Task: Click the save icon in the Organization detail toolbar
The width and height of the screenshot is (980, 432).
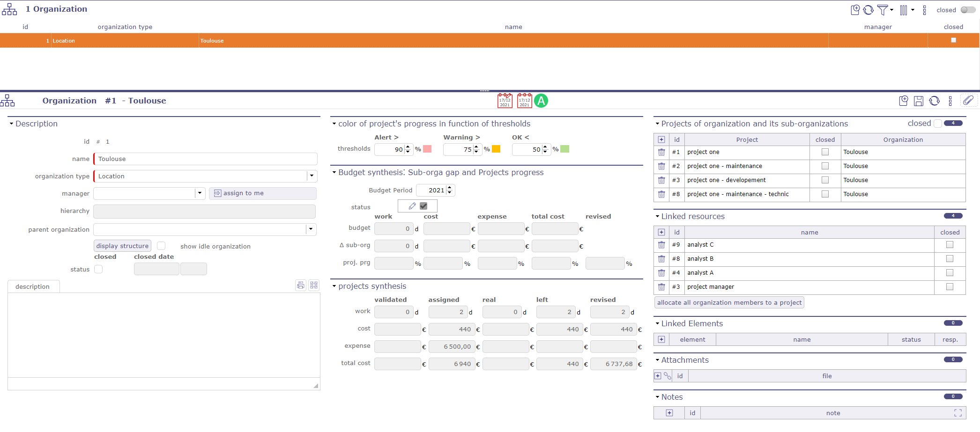Action: coord(919,101)
